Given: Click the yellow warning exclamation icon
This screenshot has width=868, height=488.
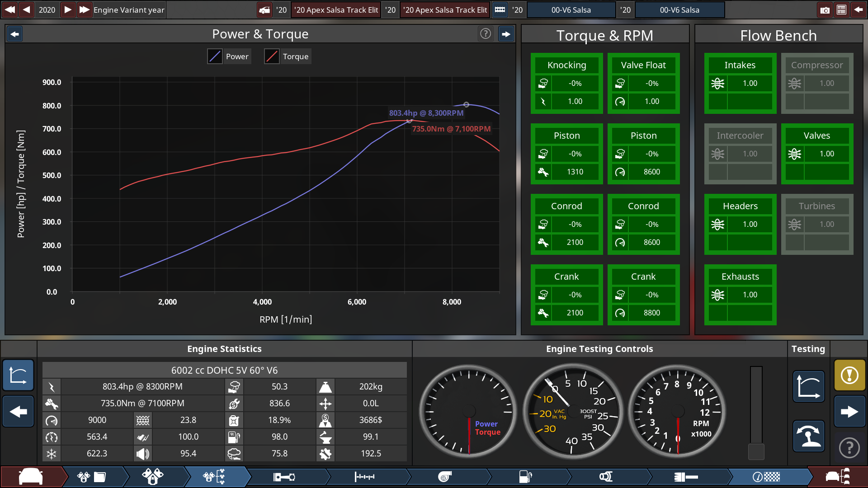Looking at the screenshot, I should pos(849,375).
